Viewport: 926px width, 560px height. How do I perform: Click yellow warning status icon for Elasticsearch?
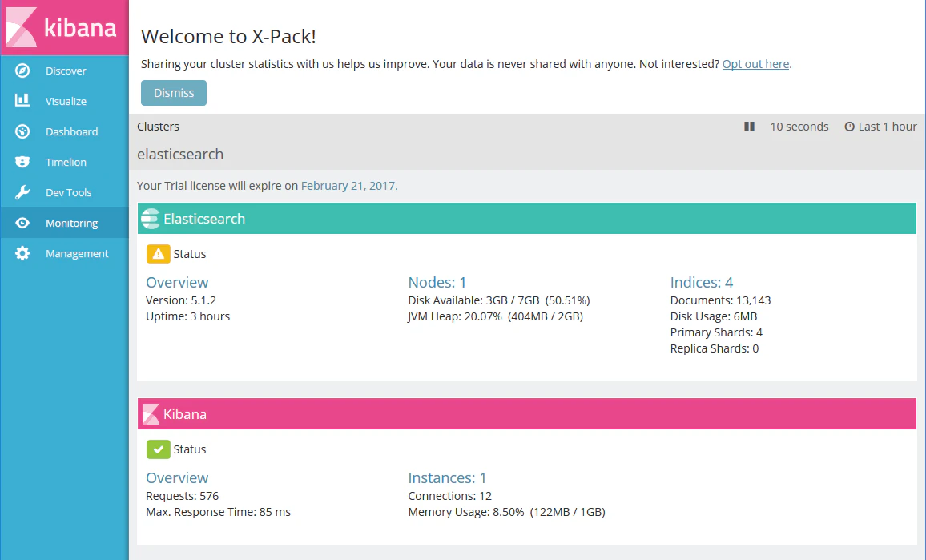pos(159,253)
